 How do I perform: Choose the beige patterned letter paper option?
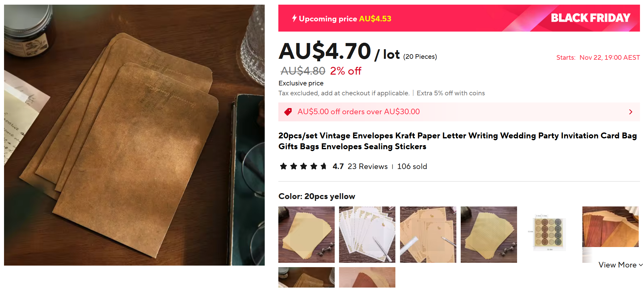(428, 235)
